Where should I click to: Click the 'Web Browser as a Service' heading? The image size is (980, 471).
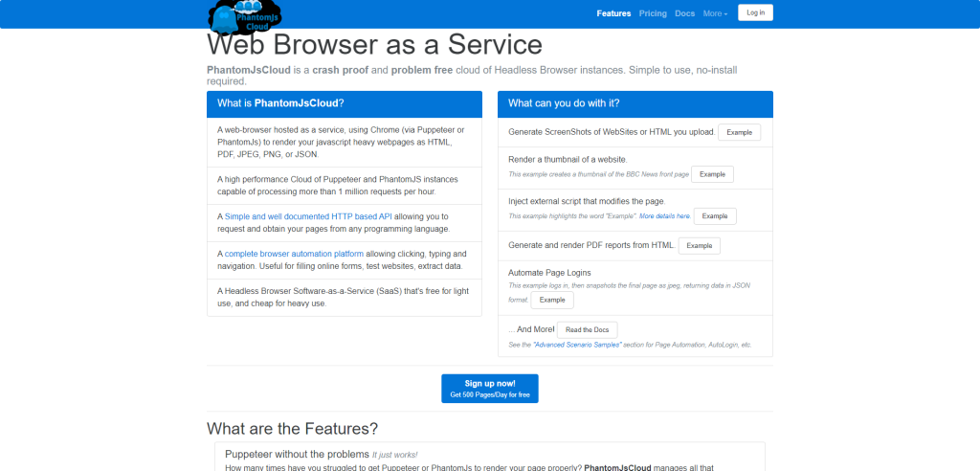pos(374,45)
